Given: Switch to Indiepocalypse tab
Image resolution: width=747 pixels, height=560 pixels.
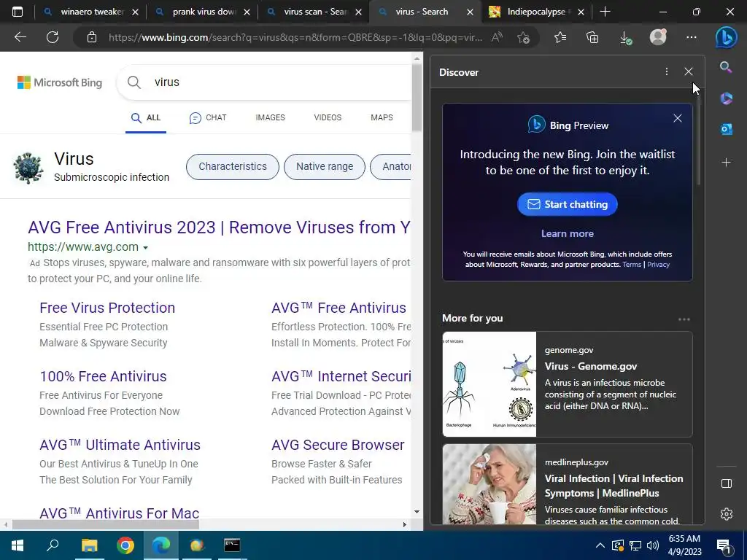Looking at the screenshot, I should point(536,12).
